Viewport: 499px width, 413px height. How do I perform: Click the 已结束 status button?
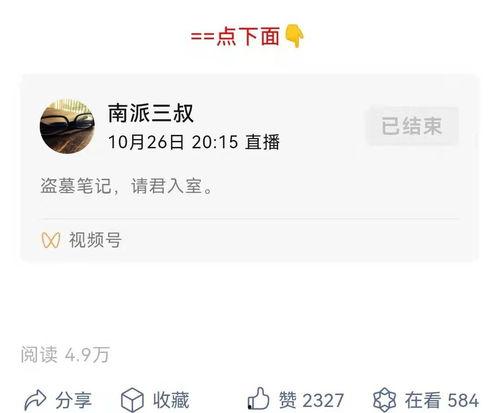(x=412, y=126)
